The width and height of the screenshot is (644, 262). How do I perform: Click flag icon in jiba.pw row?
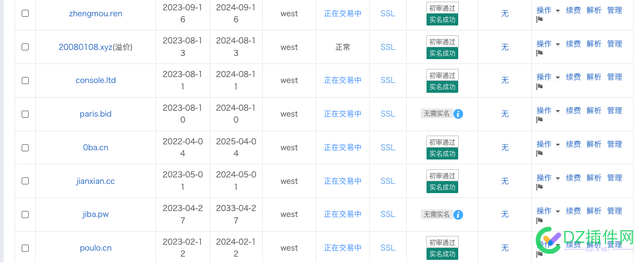pos(539,220)
